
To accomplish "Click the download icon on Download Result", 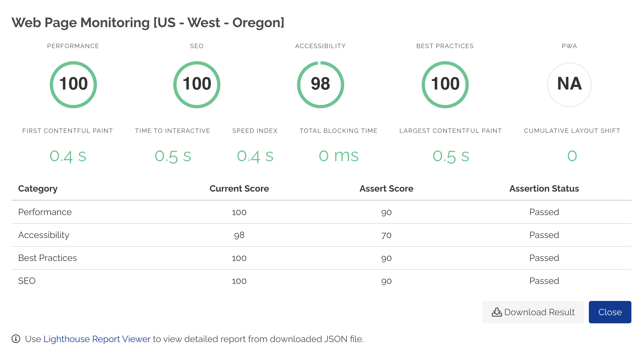I will pyautogui.click(x=497, y=312).
